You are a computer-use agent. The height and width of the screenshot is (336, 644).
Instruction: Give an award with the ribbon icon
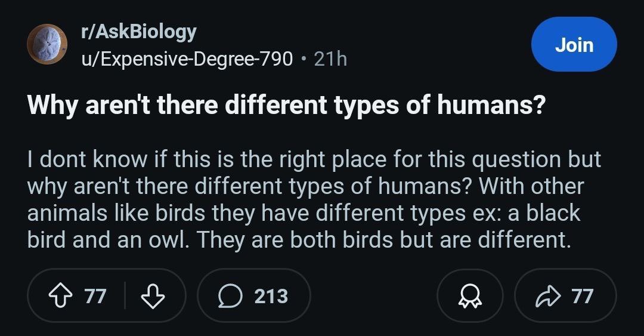pyautogui.click(x=470, y=296)
